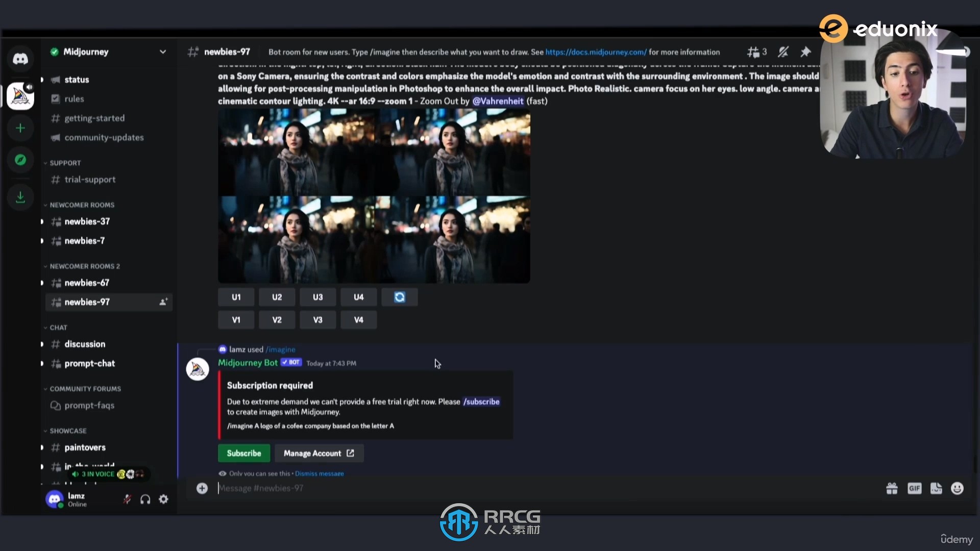Click lamz user avatar in panel
Image resolution: width=980 pixels, height=551 pixels.
click(x=55, y=499)
